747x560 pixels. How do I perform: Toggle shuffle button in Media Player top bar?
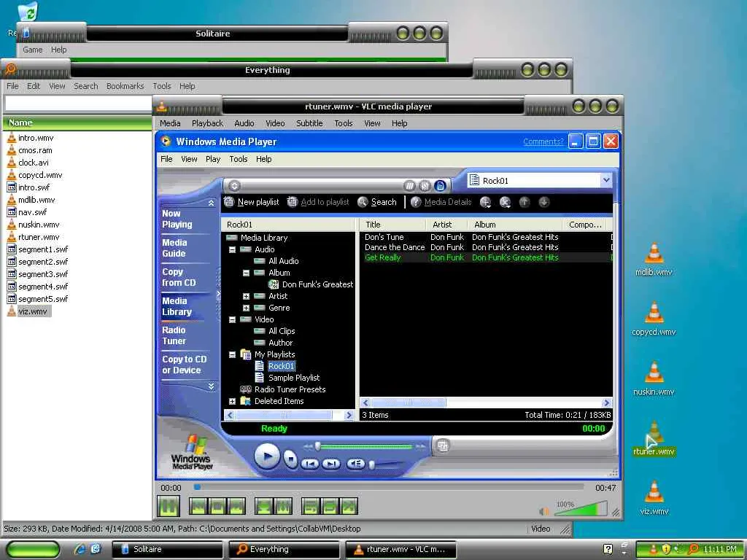(x=409, y=186)
